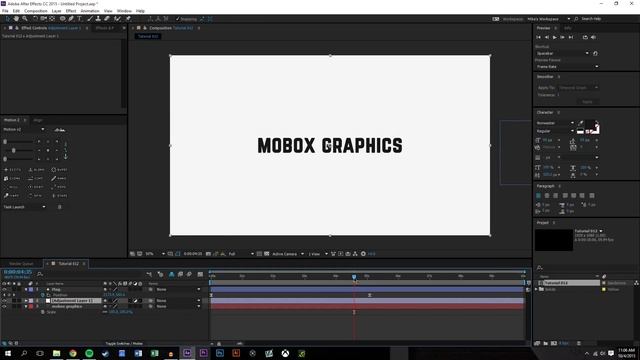The height and width of the screenshot is (360, 640).
Task: Toggle Scale stopwatch on mobox graphics layer
Action: [x=43, y=312]
